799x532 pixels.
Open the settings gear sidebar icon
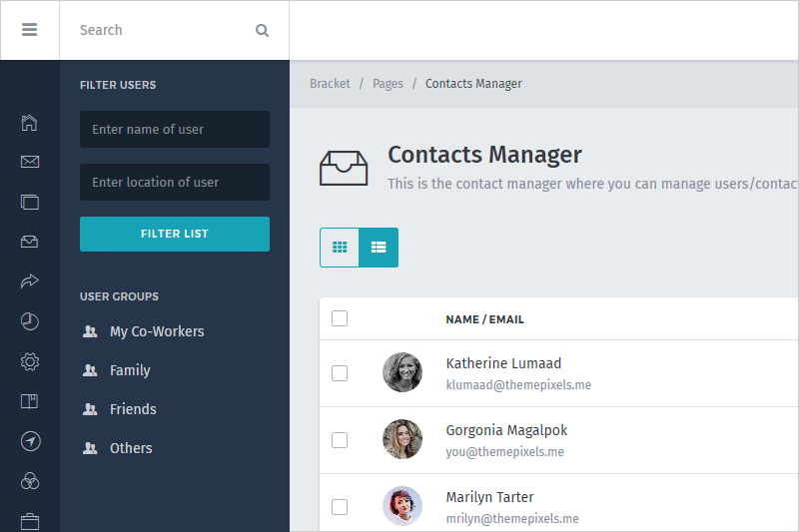tap(29, 361)
